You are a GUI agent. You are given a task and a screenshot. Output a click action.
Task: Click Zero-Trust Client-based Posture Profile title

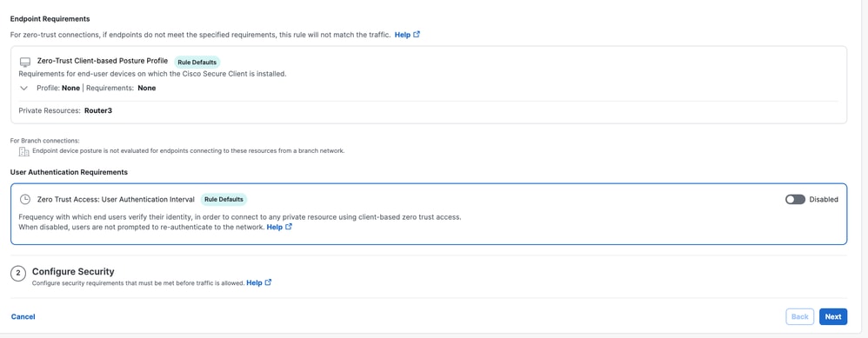pos(103,61)
